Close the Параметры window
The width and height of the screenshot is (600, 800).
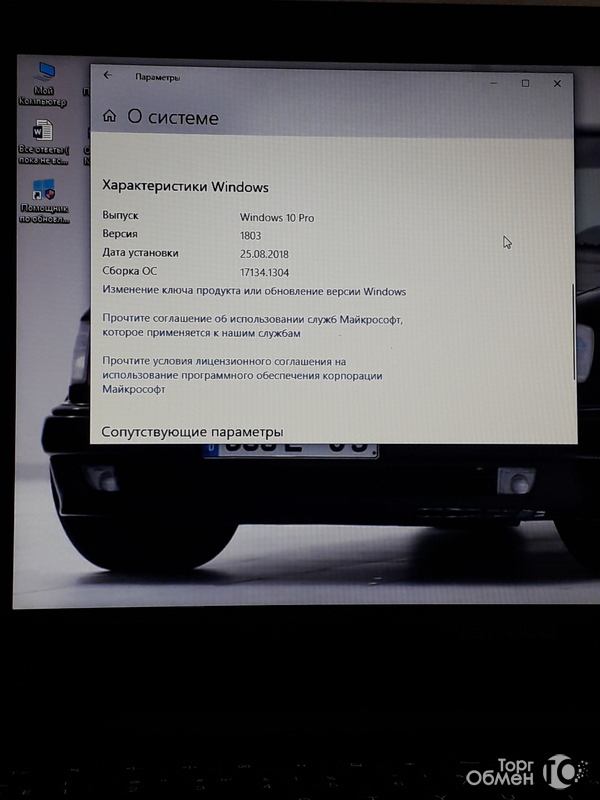(558, 83)
